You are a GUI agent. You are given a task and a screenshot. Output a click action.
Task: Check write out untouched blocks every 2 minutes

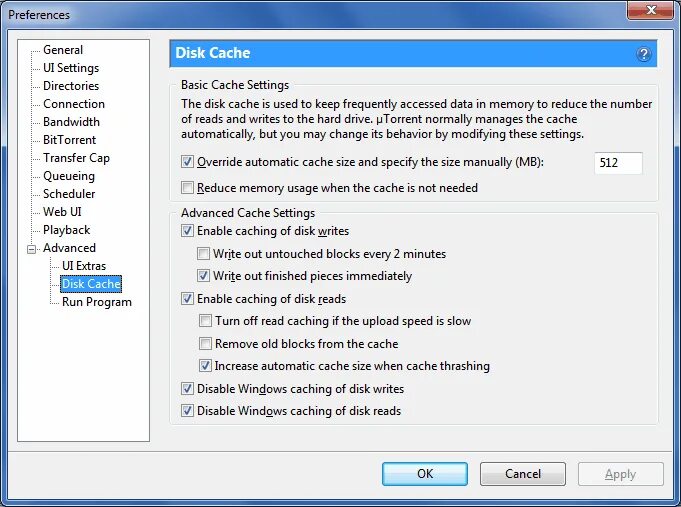pos(203,253)
